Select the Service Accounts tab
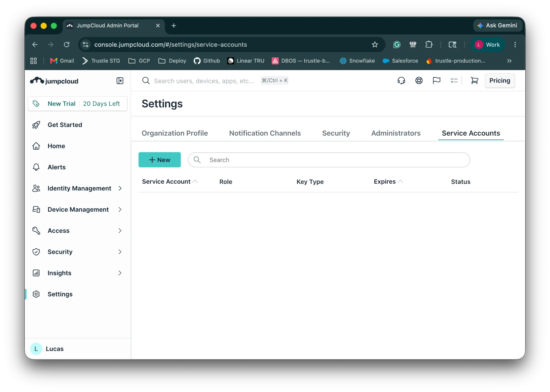550x392 pixels. (x=471, y=133)
